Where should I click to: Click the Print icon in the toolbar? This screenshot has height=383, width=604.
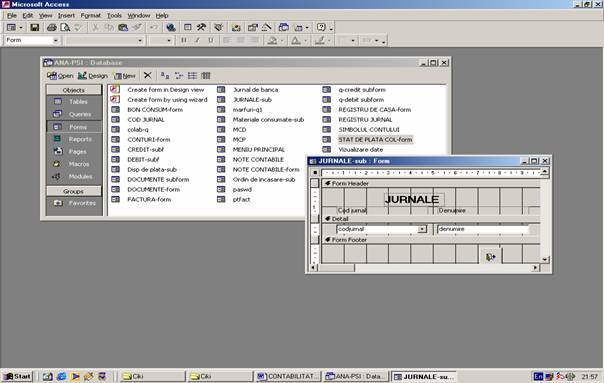click(52, 27)
